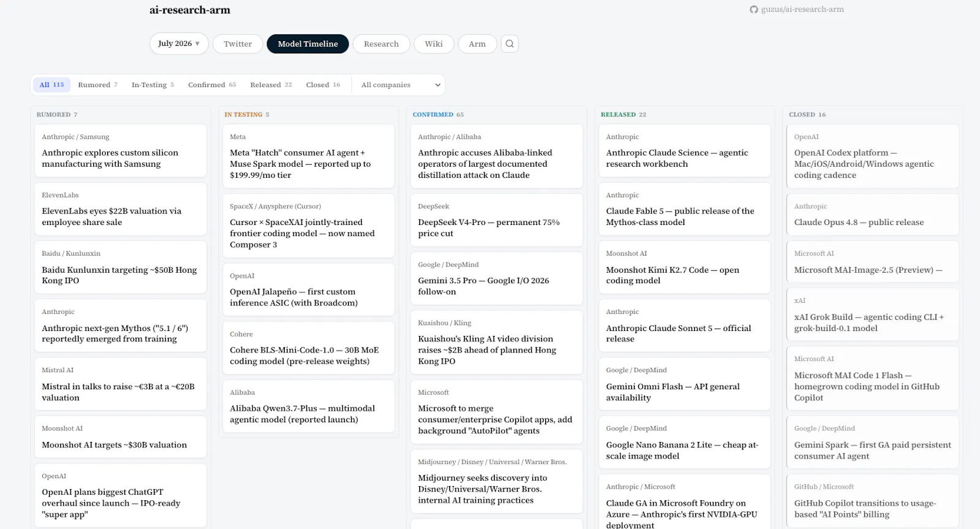
Task: Open Microsoft MAI Code 1 Flash card
Action: coord(873,378)
